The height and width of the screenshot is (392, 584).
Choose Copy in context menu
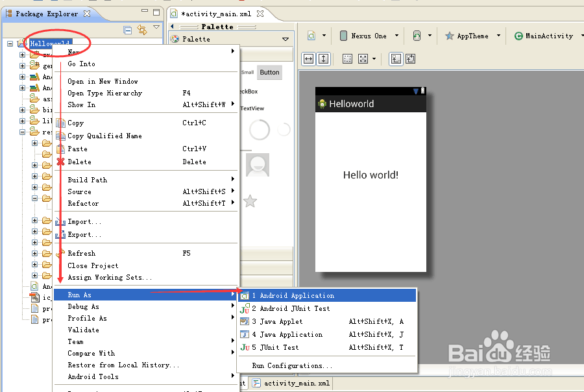(145, 123)
